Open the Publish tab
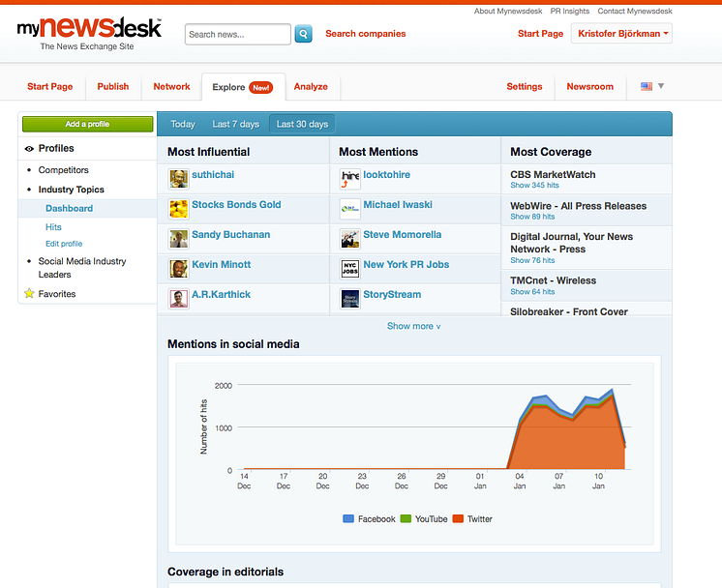This screenshot has height=588, width=722. point(113,86)
